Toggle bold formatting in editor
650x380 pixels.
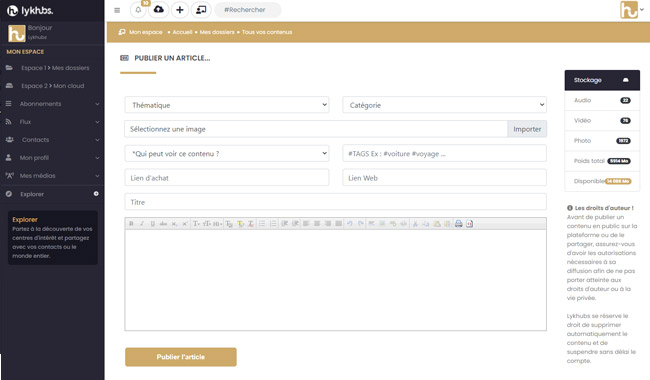pos(131,224)
